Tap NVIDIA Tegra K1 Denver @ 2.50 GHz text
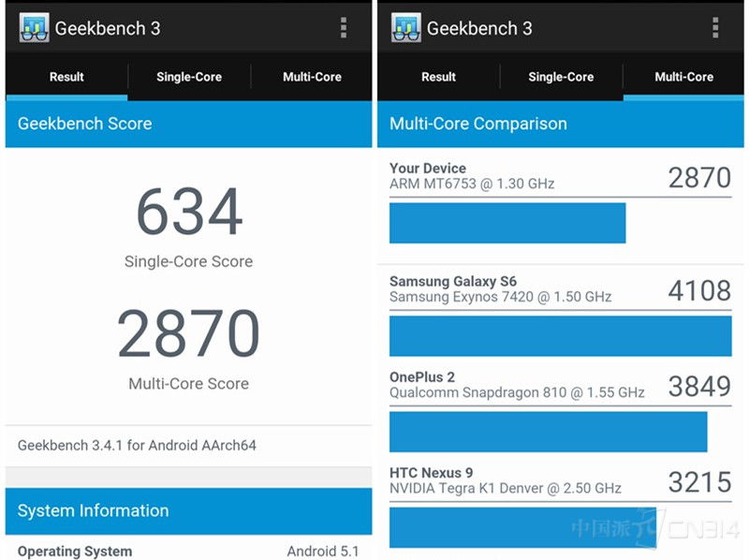Screen dimensions: 749x560 pos(506,488)
